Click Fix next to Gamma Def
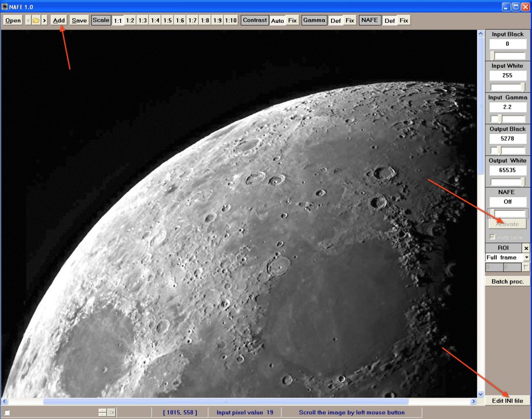The width and height of the screenshot is (532, 419). click(350, 20)
